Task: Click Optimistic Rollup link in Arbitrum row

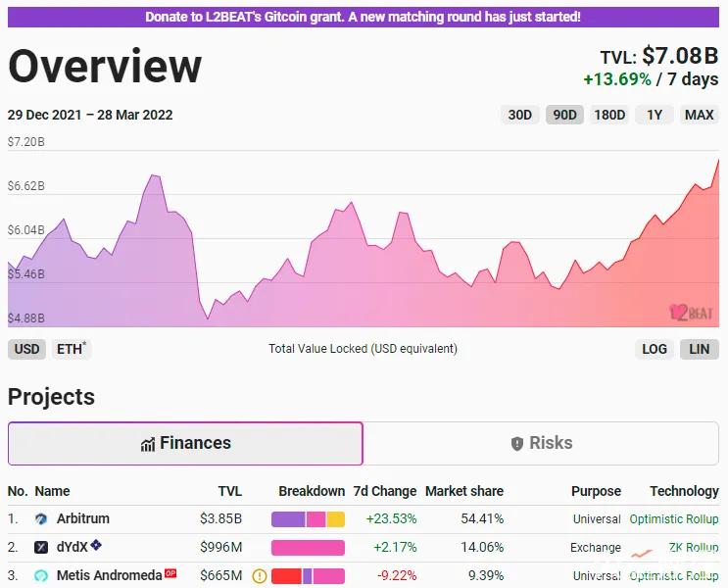Action: [x=674, y=518]
